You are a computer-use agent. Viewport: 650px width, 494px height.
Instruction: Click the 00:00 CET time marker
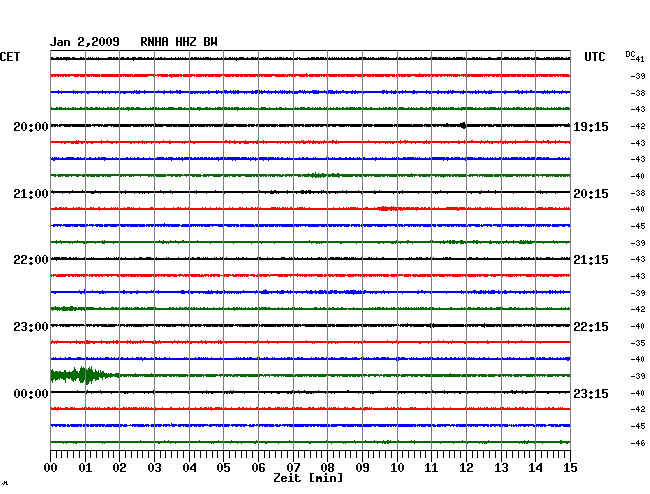[x=31, y=394]
